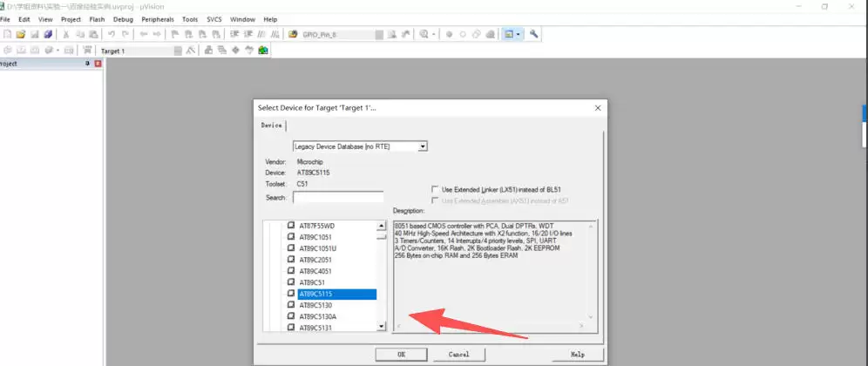Close the Select Device dialog

pos(598,108)
